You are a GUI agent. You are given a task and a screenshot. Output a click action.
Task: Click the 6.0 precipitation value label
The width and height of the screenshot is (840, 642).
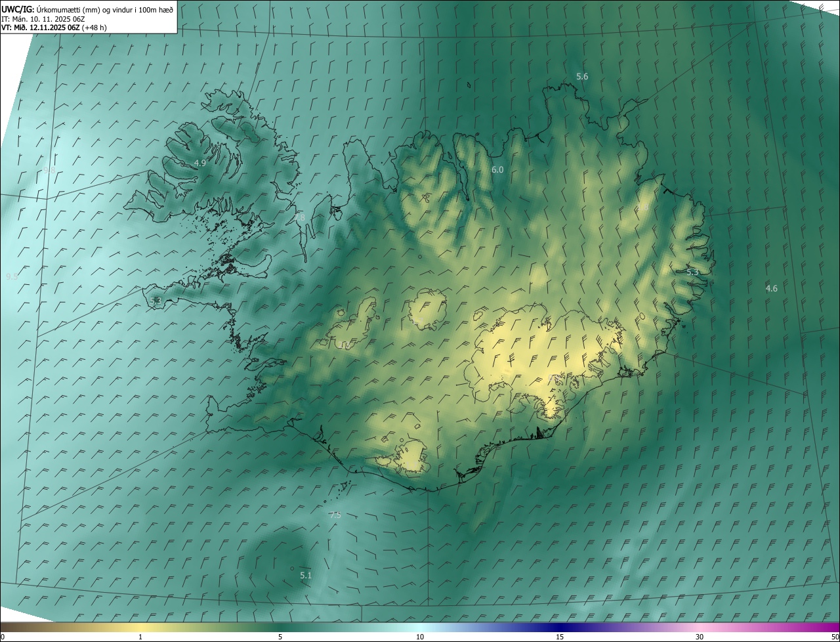(x=497, y=170)
